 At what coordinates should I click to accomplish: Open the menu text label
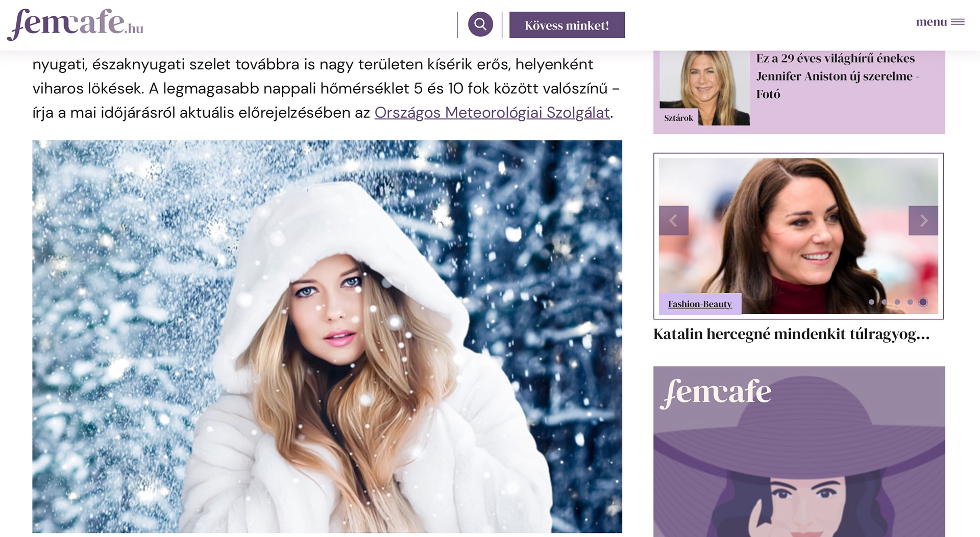[931, 22]
